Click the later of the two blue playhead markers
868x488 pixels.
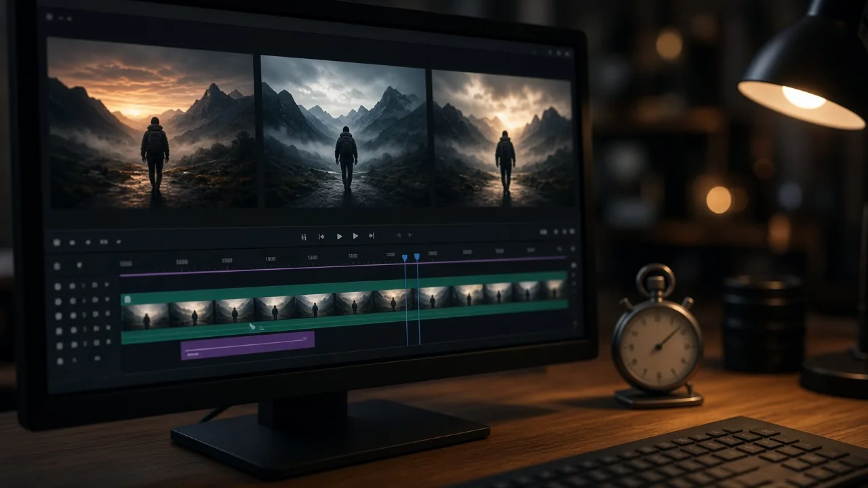pyautogui.click(x=416, y=257)
